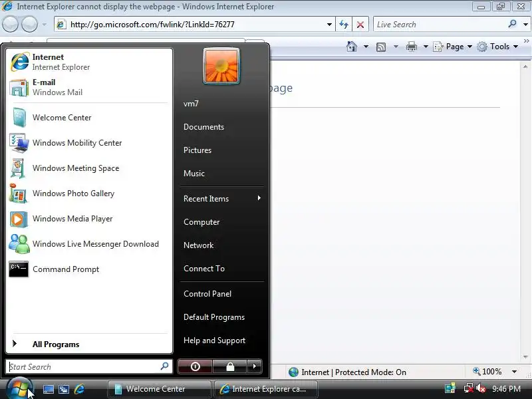
Task: Expand the toolbar overflow chevron
Action: coord(526,41)
